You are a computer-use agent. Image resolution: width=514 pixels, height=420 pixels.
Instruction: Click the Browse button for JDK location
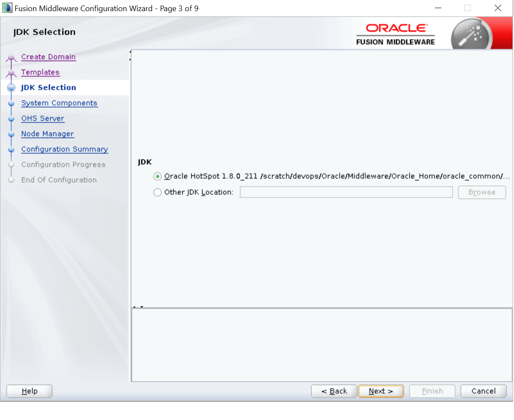(x=482, y=192)
